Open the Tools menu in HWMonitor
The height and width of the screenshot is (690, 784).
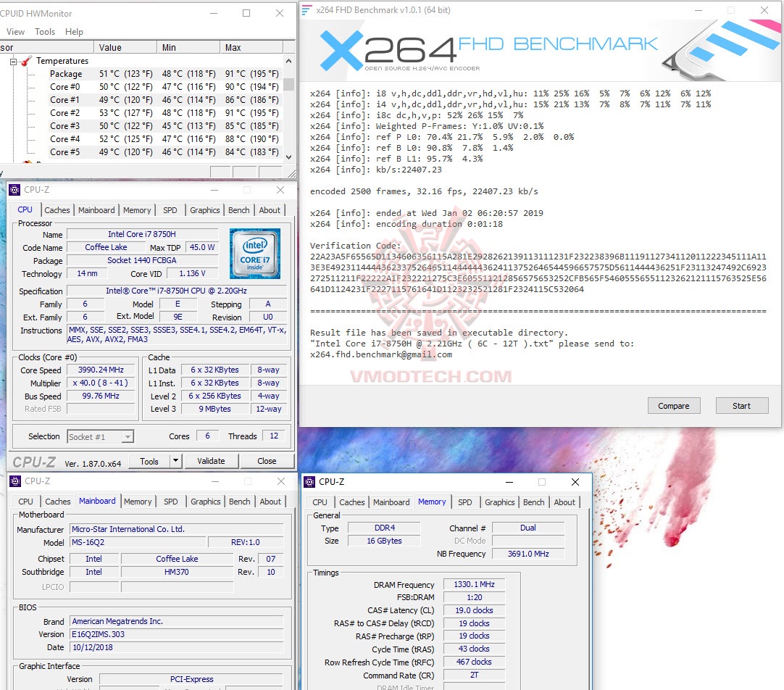pos(45,32)
